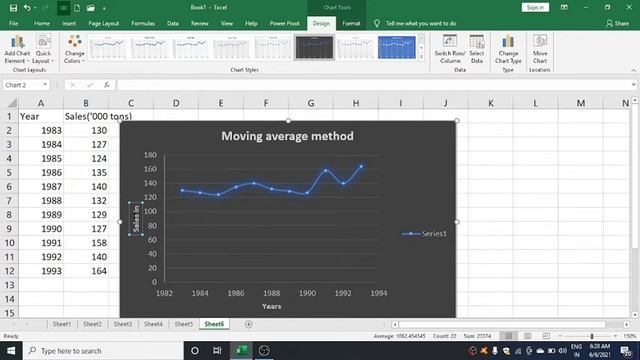Viewport: 640px width, 360px height.
Task: Apply the blue chart style thumbnail
Action: pyautogui.click(x=396, y=47)
